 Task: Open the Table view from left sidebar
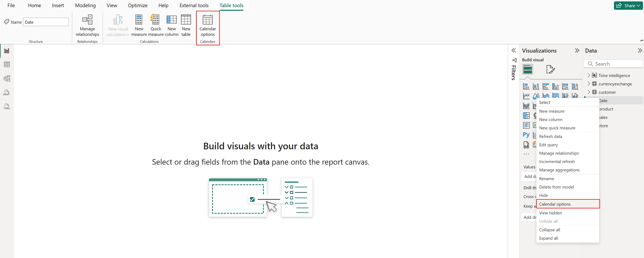click(x=7, y=64)
